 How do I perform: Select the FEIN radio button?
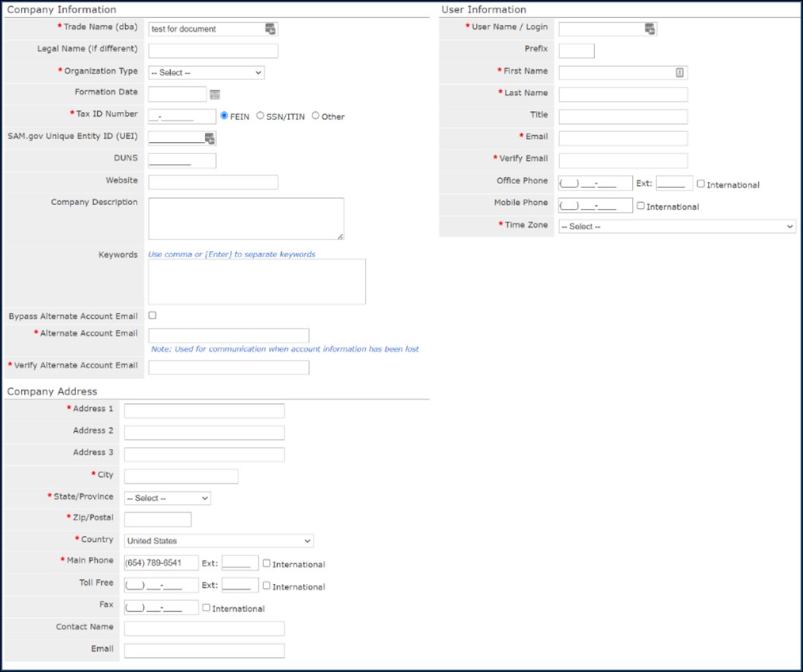(224, 116)
